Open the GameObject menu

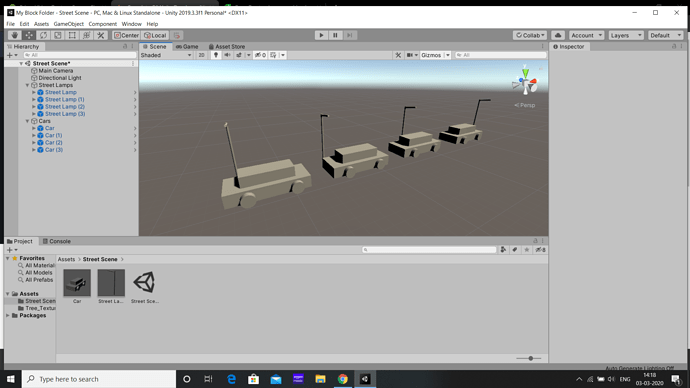click(x=69, y=24)
